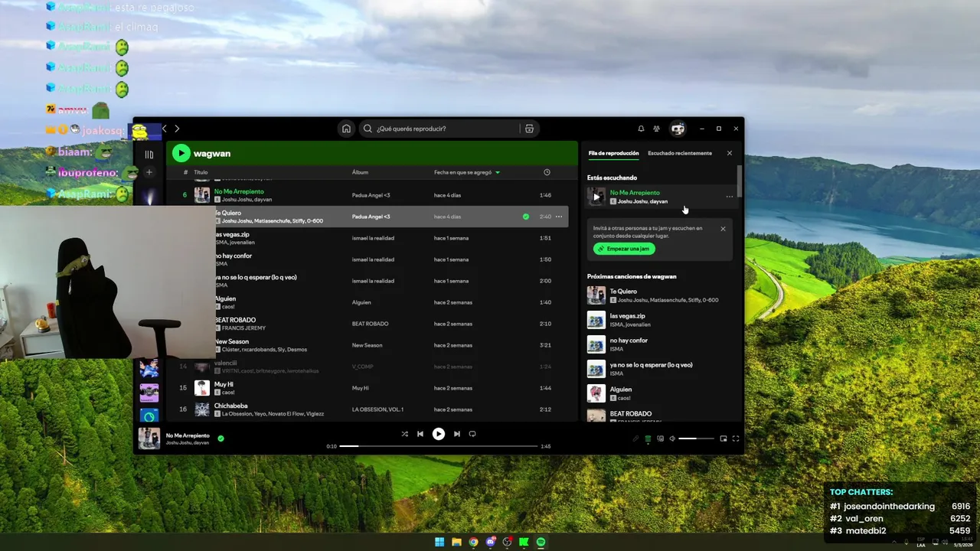Click the search field "¿Qué querés reproducir?"
Screen dimensions: 980x551
click(440, 129)
